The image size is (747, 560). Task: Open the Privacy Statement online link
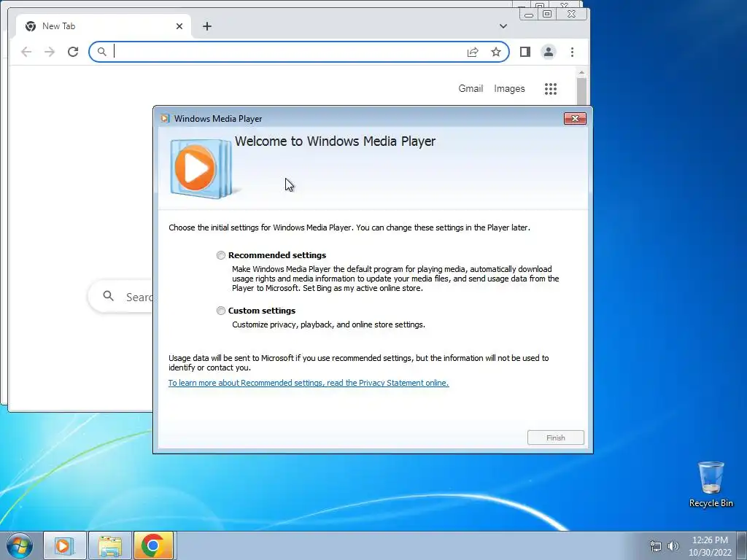click(309, 383)
